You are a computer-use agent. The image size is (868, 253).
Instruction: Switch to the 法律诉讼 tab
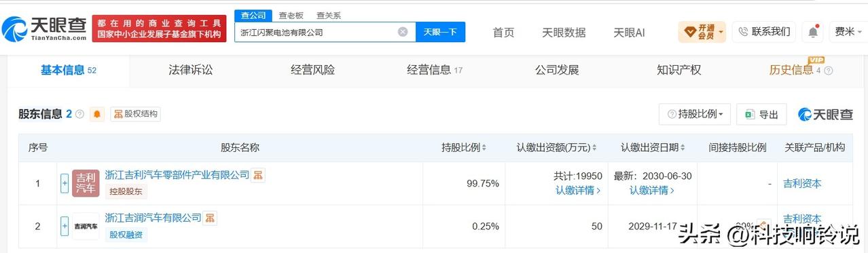coord(191,70)
